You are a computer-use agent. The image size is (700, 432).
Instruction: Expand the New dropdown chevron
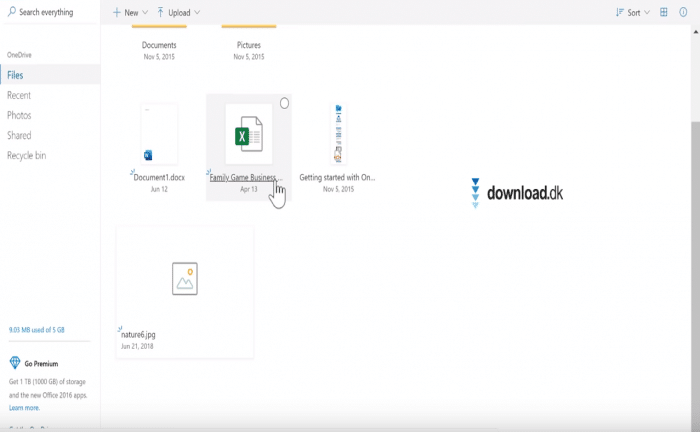pos(146,13)
